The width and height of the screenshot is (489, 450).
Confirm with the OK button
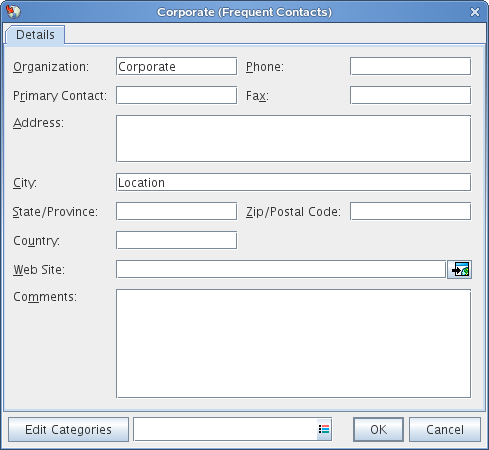(378, 429)
